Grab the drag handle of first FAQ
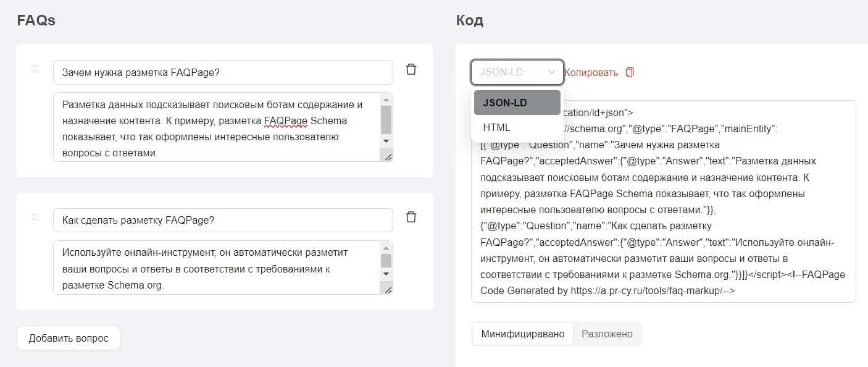Viewport: 868px width, 367px height. pyautogui.click(x=35, y=69)
